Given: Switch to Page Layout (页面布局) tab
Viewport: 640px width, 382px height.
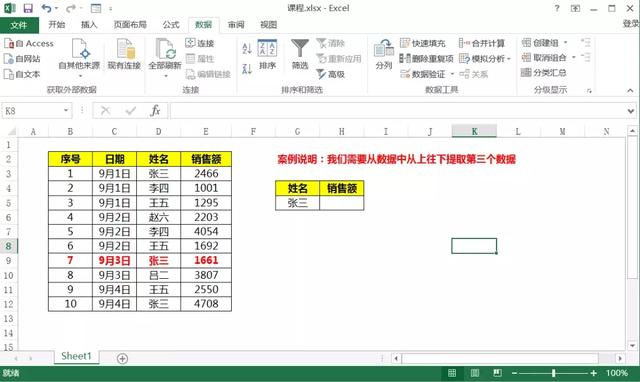Looking at the screenshot, I should click(130, 24).
